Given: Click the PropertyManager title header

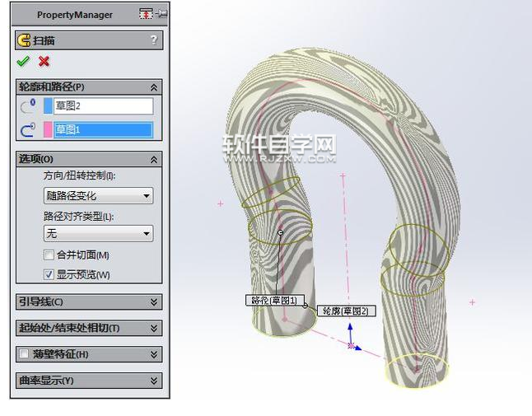Looking at the screenshot, I should [75, 15].
